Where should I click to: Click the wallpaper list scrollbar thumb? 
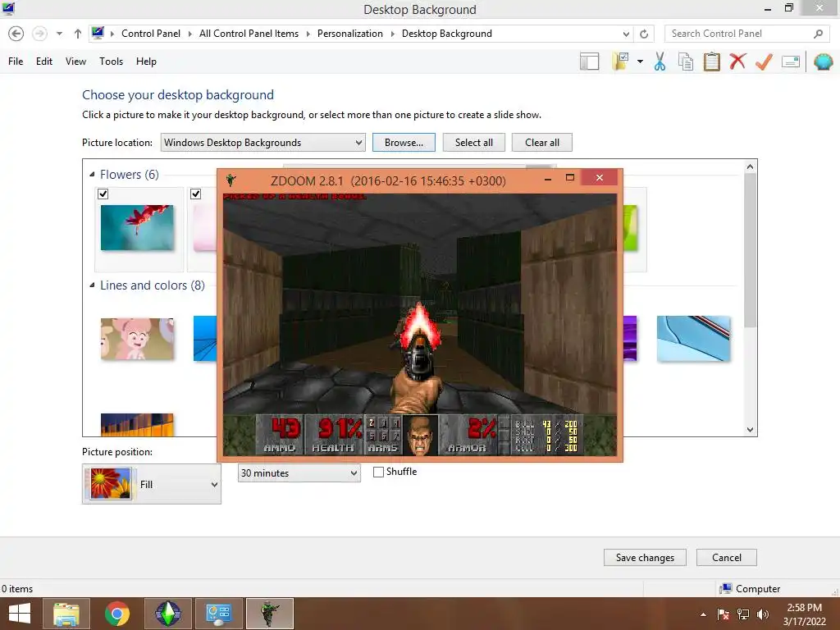[750, 250]
